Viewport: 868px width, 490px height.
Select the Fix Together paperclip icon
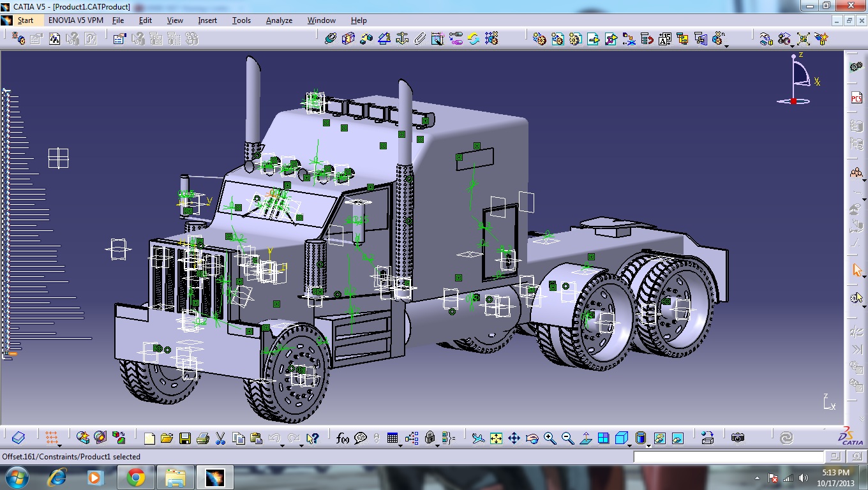(419, 39)
